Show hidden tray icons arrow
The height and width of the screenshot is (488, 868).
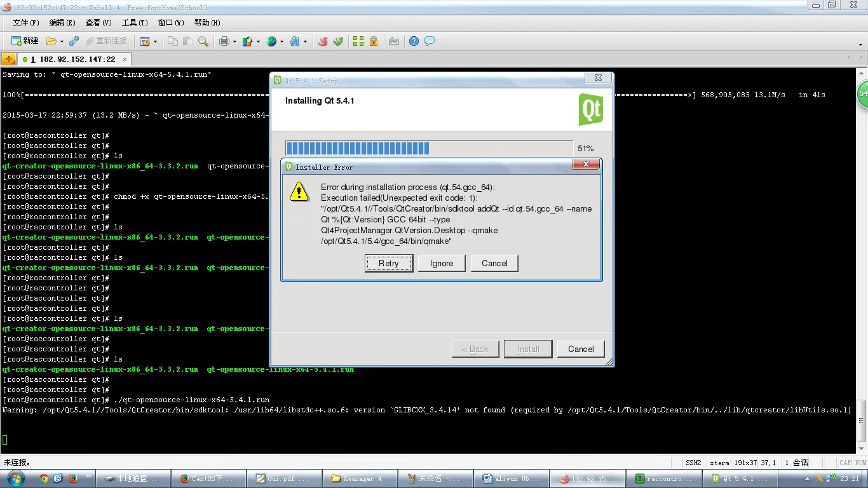(x=808, y=478)
